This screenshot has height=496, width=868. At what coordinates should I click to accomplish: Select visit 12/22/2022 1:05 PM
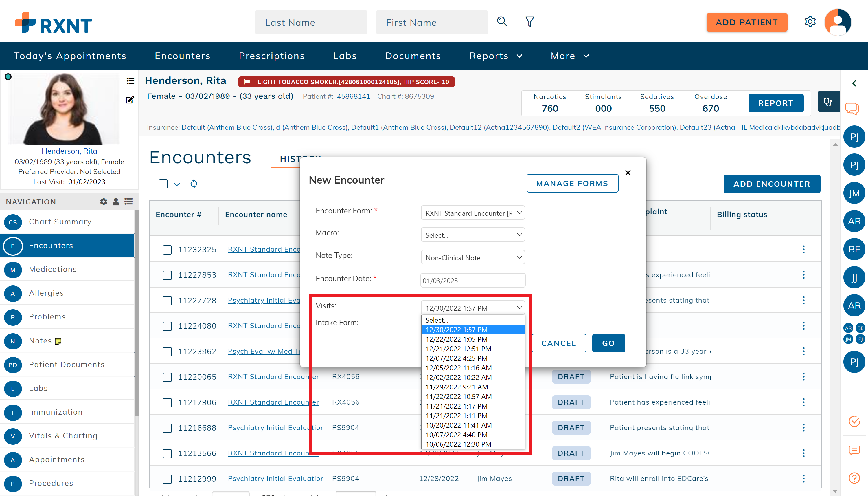point(473,339)
